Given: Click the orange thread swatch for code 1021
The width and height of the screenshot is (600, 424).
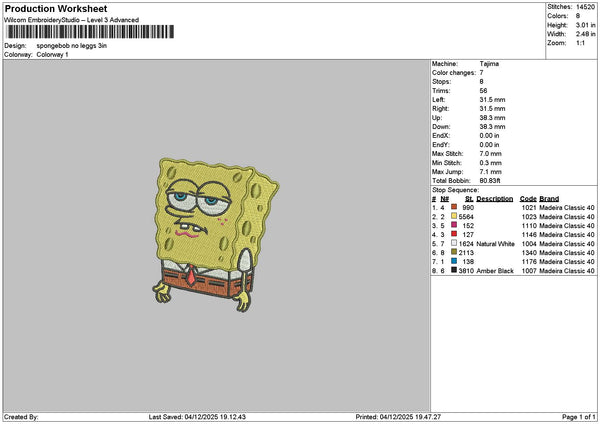Looking at the screenshot, I should point(454,207).
